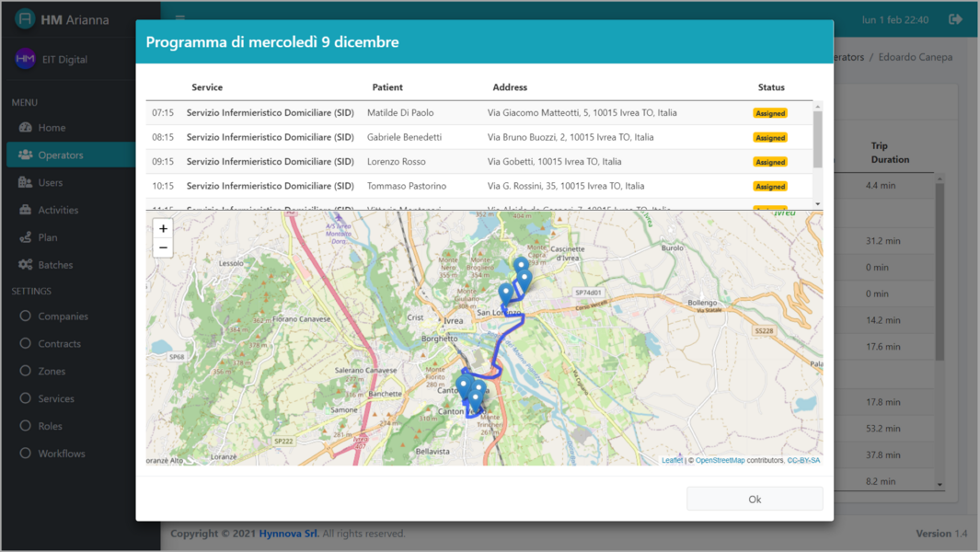Click the Plan icon in sidebar
Viewport: 980px width, 552px height.
pos(26,237)
